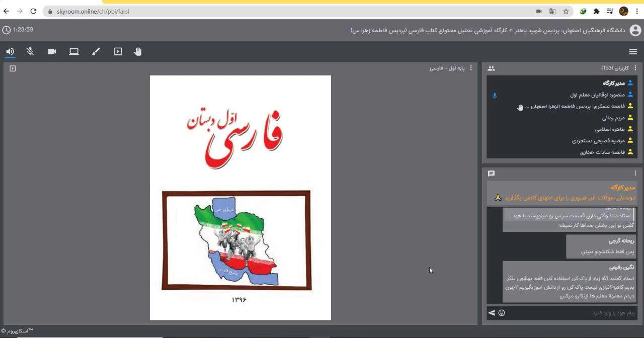This screenshot has height=338, width=644.
Task: Open the chat panel options menu
Action: pos(635,174)
